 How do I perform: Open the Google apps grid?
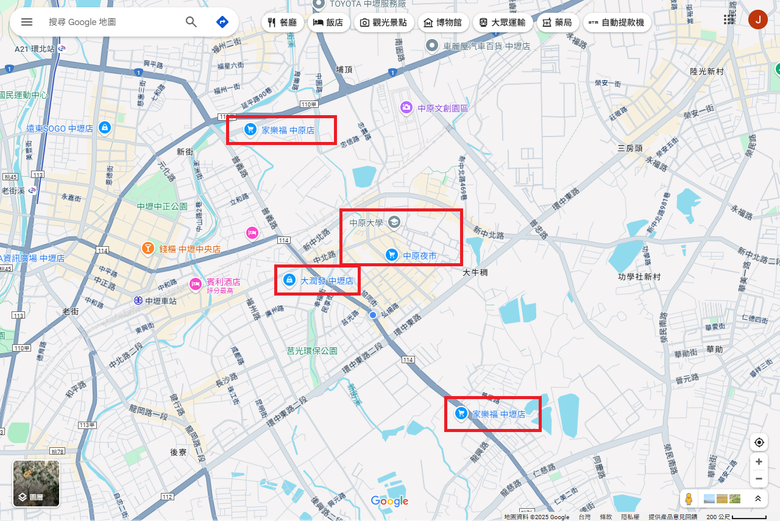[x=729, y=19]
